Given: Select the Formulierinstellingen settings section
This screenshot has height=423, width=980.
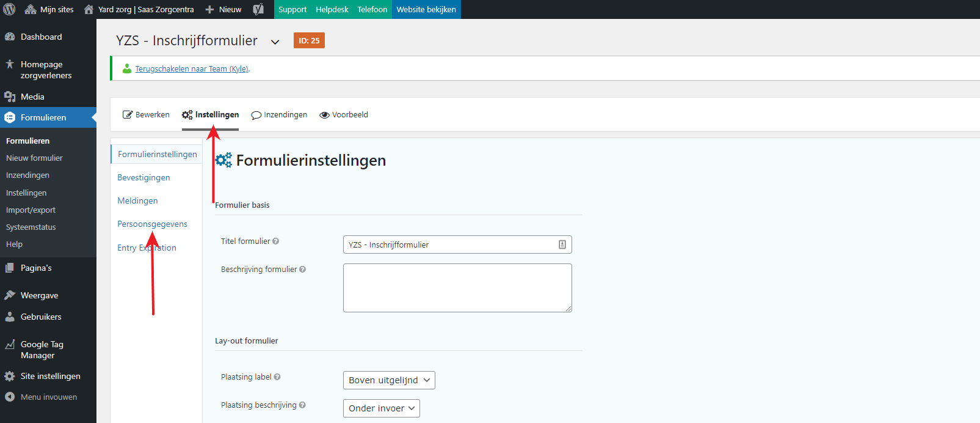Looking at the screenshot, I should tap(158, 154).
